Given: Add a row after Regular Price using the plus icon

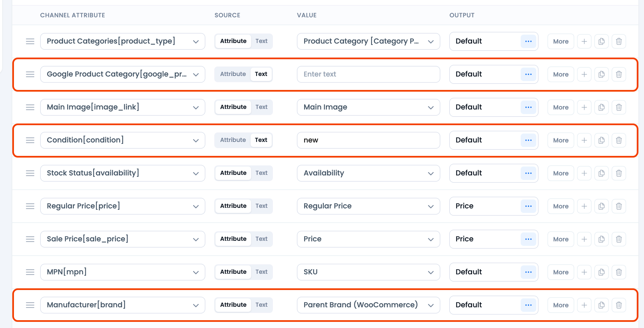Looking at the screenshot, I should 584,206.
